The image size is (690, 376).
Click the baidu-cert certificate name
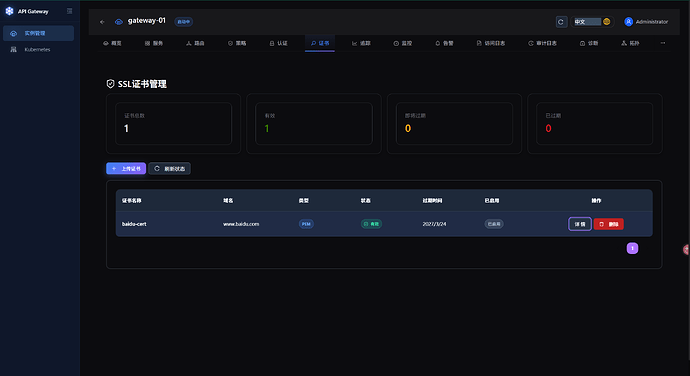click(134, 224)
